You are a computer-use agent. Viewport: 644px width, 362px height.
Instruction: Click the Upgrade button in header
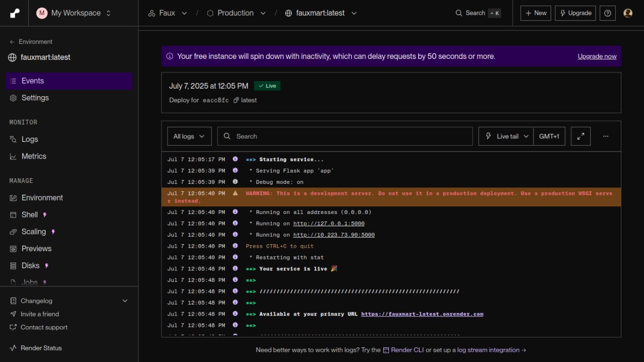pyautogui.click(x=575, y=13)
